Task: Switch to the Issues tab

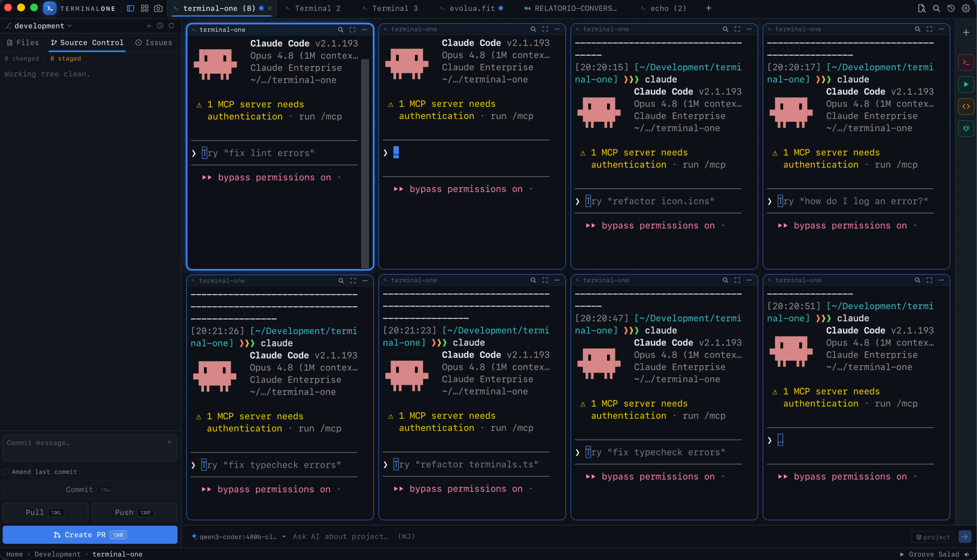Action: 154,43
